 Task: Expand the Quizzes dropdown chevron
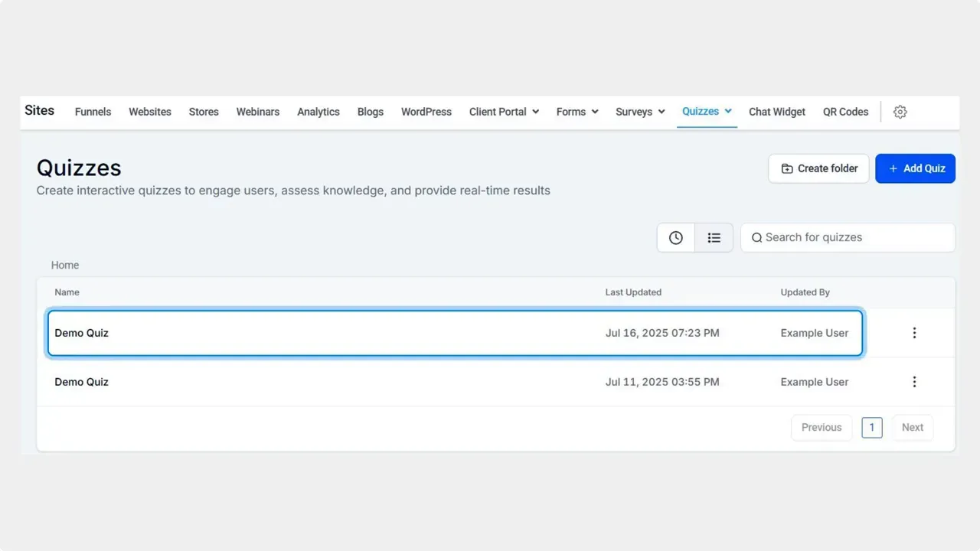[x=728, y=111]
